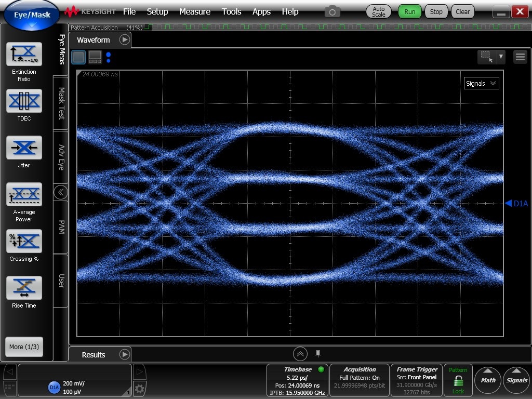Switch to split display layout mode
Viewport: 532px width, 399px height.
point(95,57)
